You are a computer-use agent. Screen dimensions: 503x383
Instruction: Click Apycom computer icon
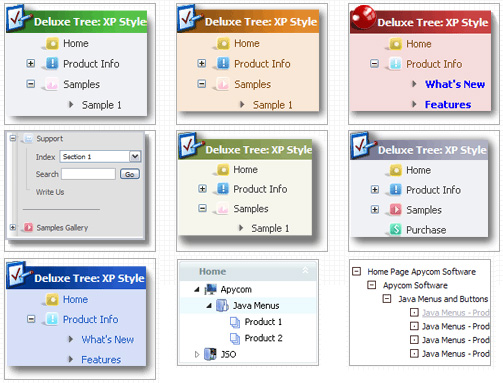(x=211, y=289)
